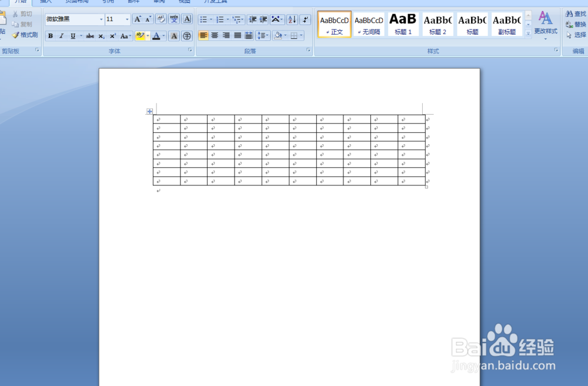Toggle character shading
The width and height of the screenshot is (588, 386).
tap(174, 36)
